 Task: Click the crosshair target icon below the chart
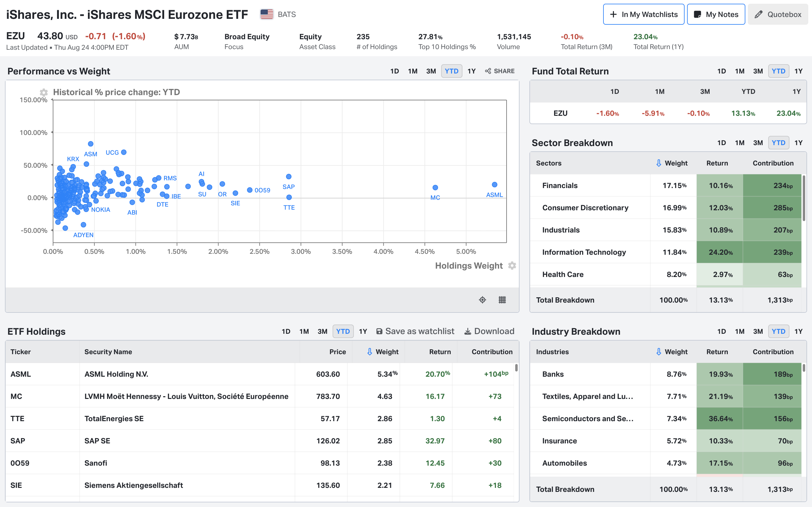pyautogui.click(x=483, y=300)
